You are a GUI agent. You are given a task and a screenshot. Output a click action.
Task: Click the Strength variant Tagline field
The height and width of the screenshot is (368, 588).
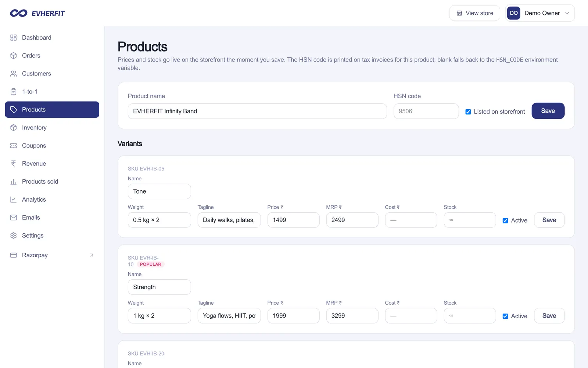tap(229, 316)
